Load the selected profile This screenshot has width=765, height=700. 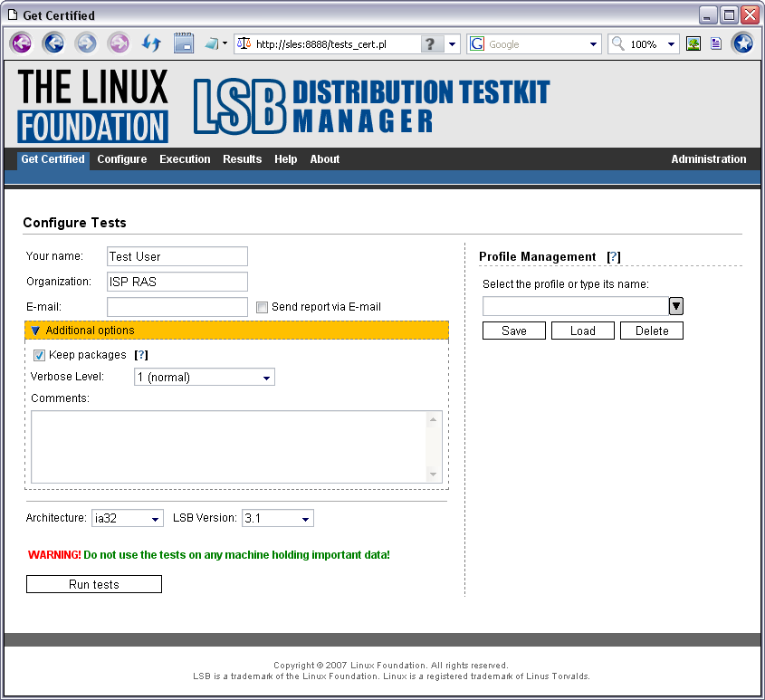[x=583, y=331]
